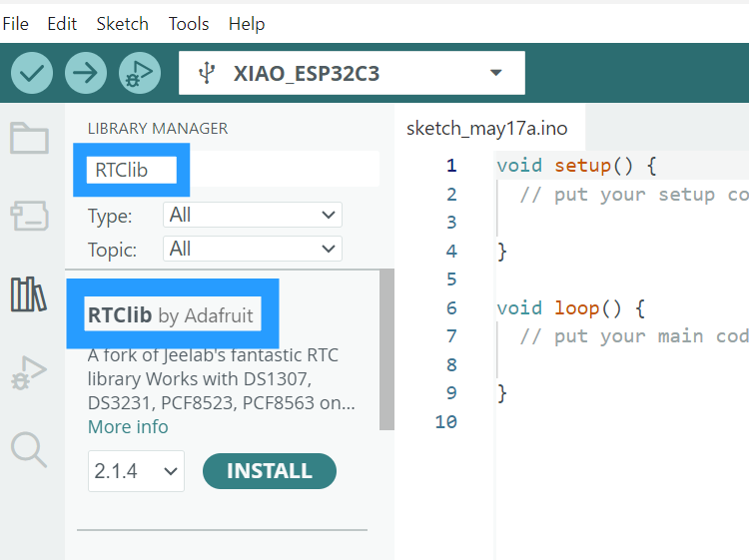Click line number 6 in gutter
This screenshot has width=749, height=560.
(451, 307)
